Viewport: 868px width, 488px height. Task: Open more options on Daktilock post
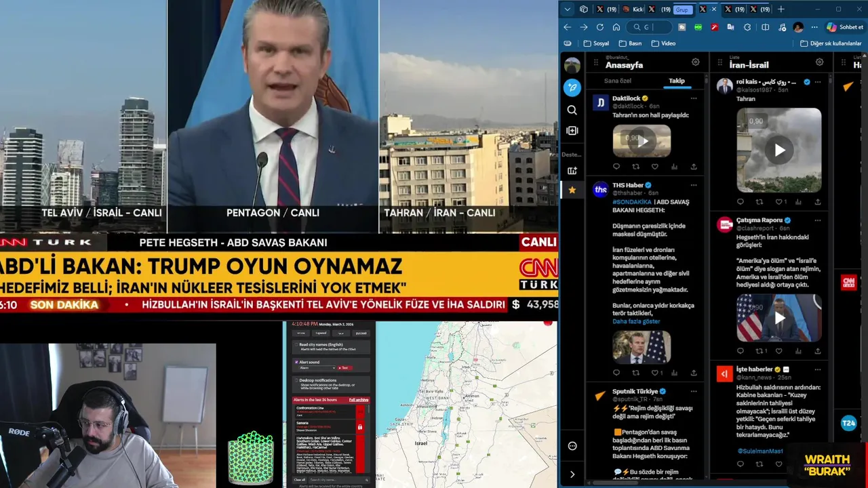(694, 98)
